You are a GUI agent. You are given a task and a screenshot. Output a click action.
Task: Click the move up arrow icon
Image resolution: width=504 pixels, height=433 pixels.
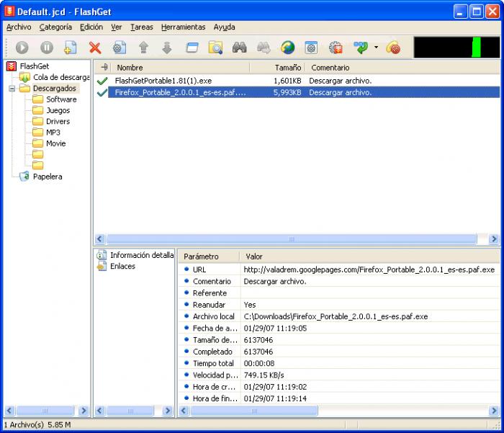[143, 48]
